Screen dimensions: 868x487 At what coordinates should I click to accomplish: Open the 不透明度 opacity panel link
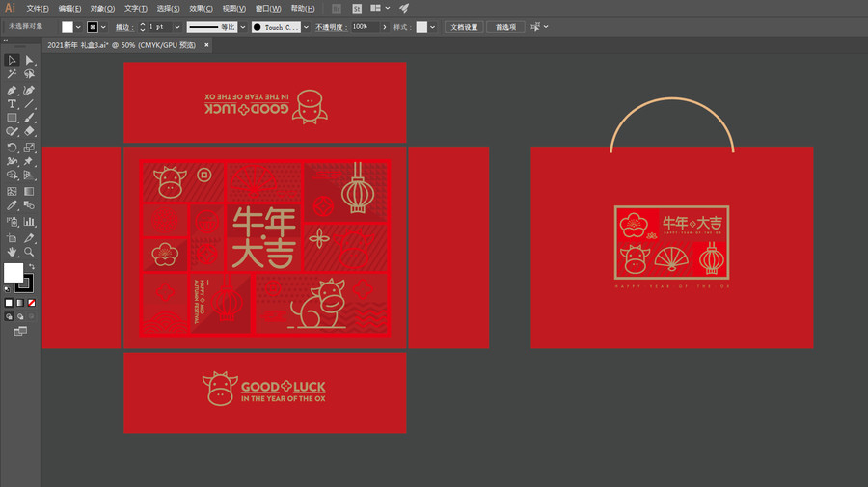tap(331, 27)
